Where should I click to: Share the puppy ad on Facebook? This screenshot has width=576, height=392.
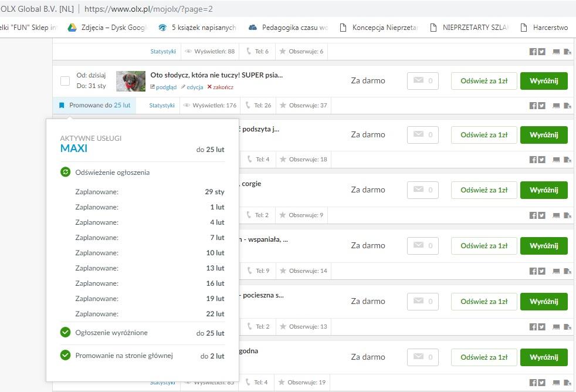tap(533, 106)
